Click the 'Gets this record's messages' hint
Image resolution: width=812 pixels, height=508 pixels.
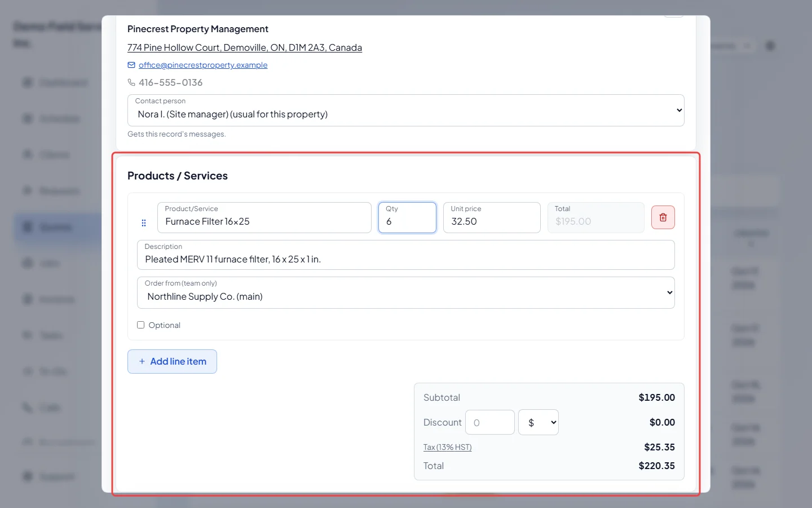[176, 134]
